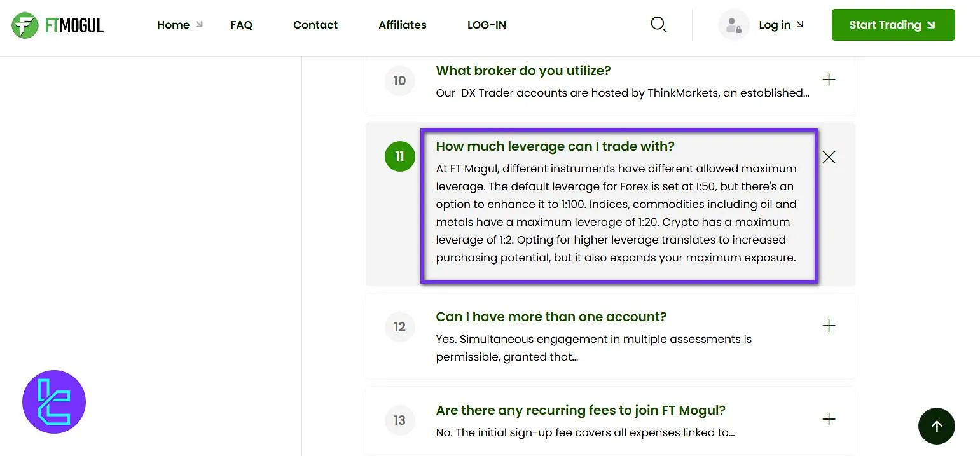The image size is (980, 456).
Task: Toggle open question 13 about recurring fees
Action: [x=829, y=419]
